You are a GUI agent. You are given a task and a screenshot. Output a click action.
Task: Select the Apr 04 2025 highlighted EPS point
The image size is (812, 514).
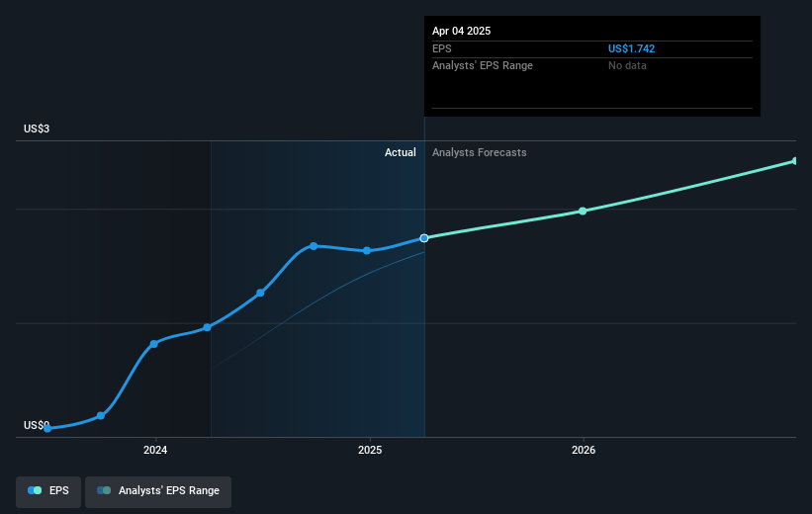pos(424,238)
